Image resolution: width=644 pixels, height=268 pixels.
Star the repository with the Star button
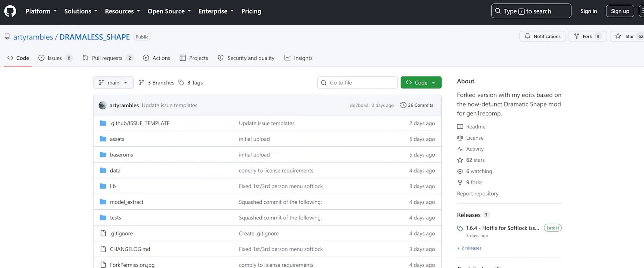pyautogui.click(x=628, y=36)
